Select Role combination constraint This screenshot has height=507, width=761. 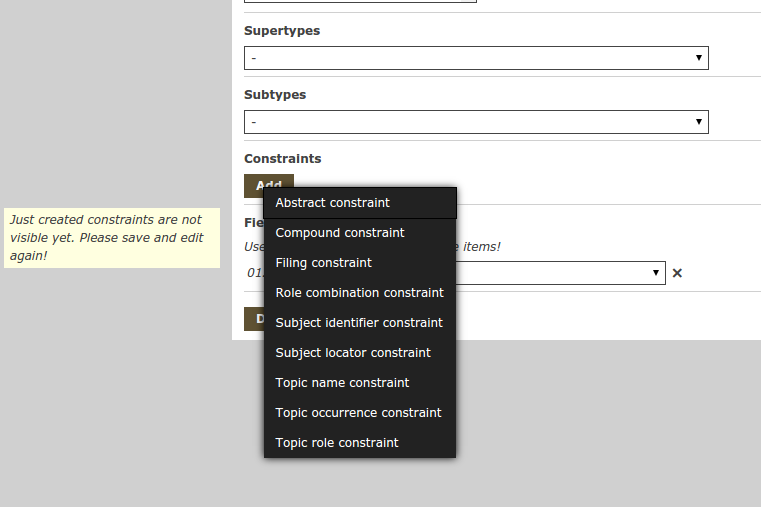(x=359, y=293)
